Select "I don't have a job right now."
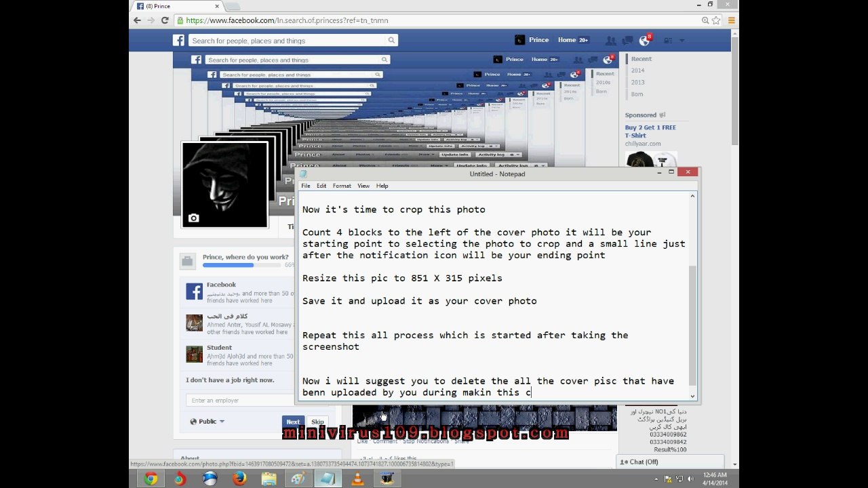Image resolution: width=868 pixels, height=488 pixels. pos(230,380)
